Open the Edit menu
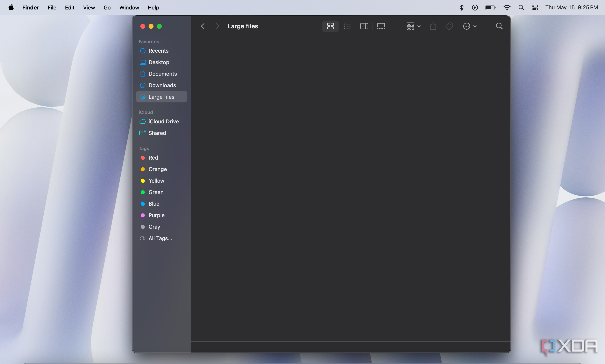Image resolution: width=605 pixels, height=364 pixels. (x=70, y=8)
